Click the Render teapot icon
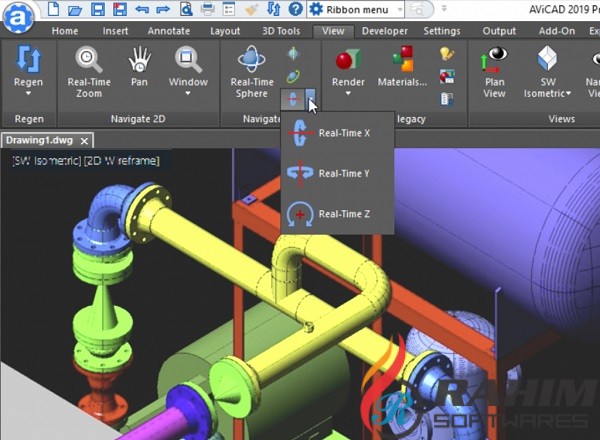The image size is (600, 440). [x=348, y=60]
